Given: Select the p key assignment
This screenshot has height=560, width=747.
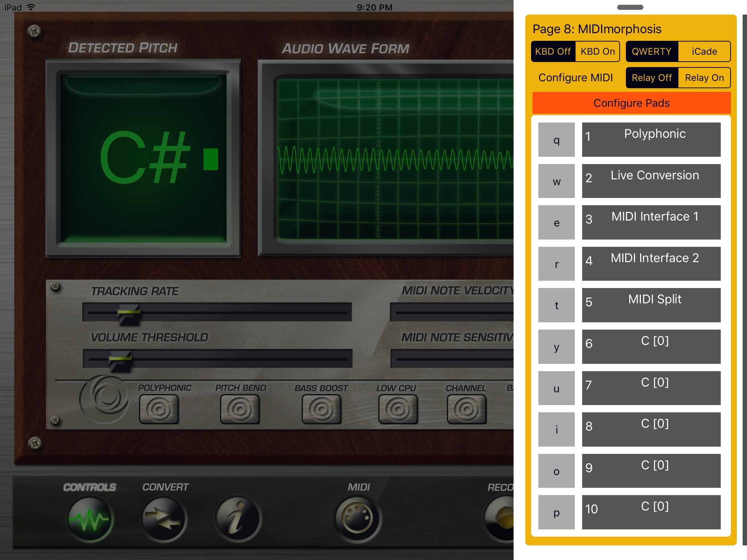Looking at the screenshot, I should click(557, 512).
